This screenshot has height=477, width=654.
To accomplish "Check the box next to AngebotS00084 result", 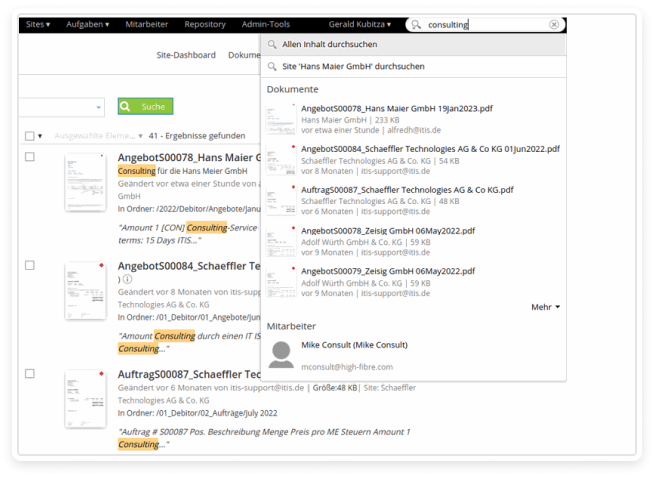I will pyautogui.click(x=30, y=265).
